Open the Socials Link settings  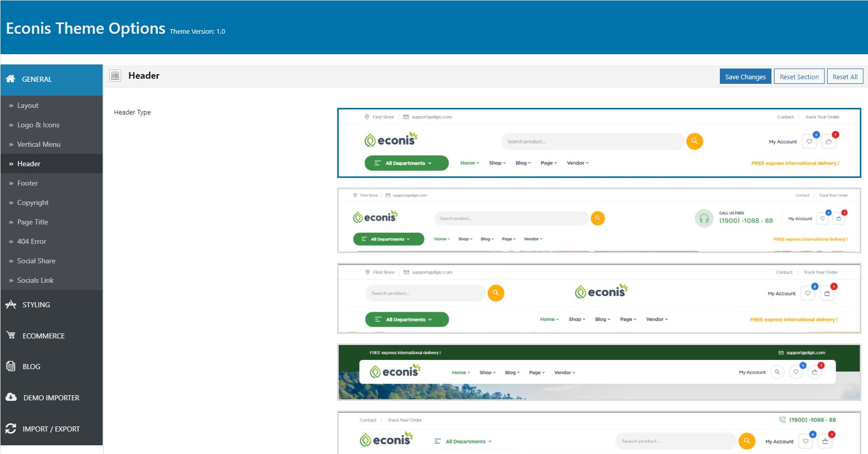(x=35, y=280)
